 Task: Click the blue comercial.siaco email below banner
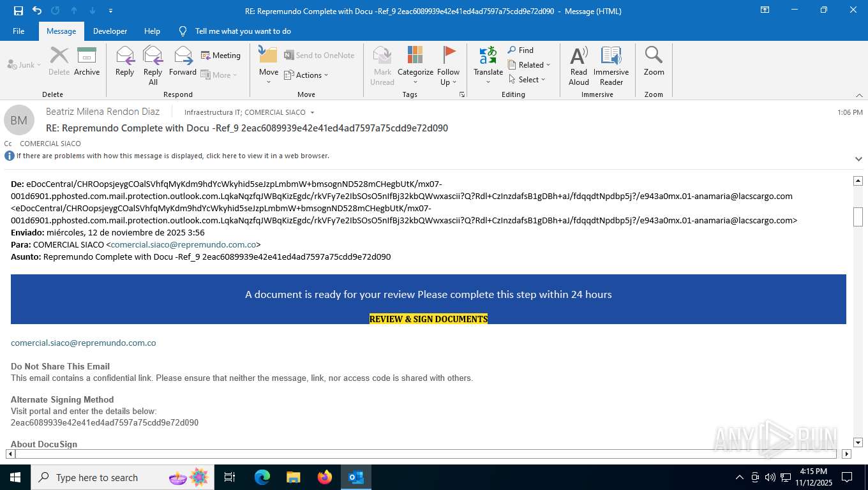tap(84, 343)
